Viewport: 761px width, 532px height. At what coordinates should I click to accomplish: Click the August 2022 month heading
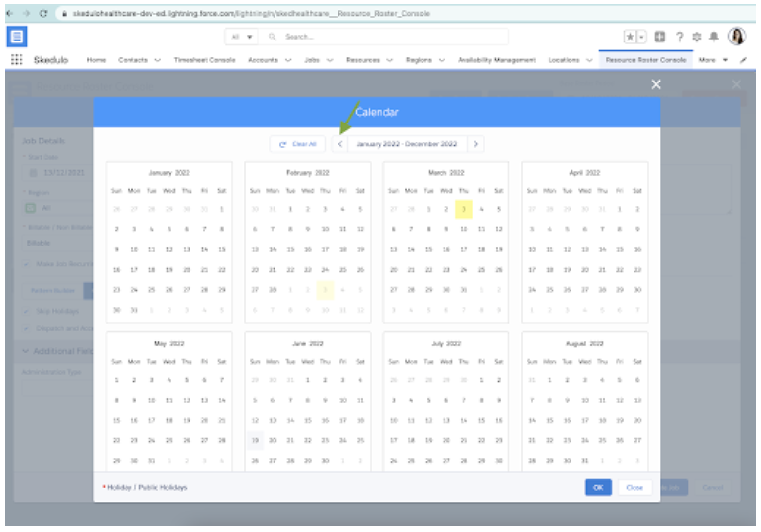[x=585, y=344]
